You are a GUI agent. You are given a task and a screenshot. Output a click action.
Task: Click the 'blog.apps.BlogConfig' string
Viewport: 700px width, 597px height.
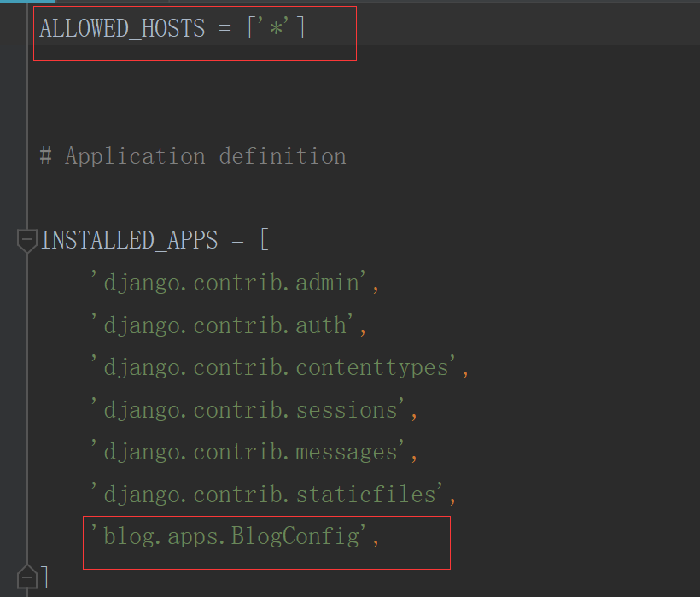229,537
